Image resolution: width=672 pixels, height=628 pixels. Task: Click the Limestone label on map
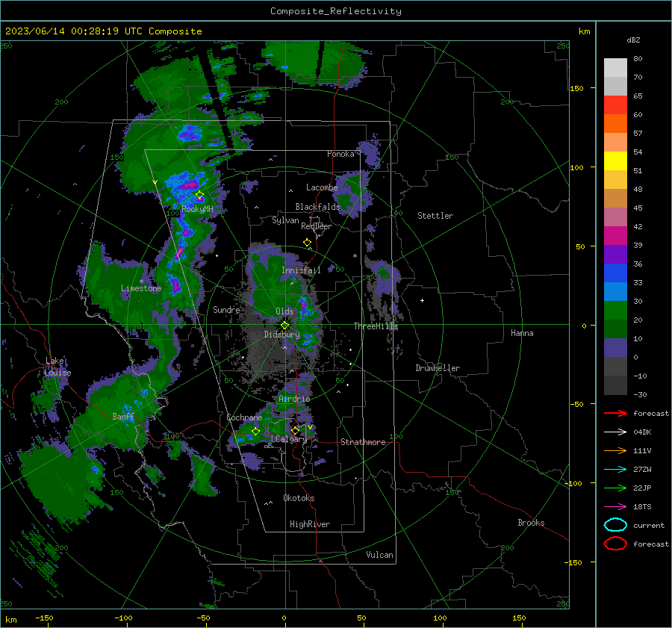click(x=141, y=288)
